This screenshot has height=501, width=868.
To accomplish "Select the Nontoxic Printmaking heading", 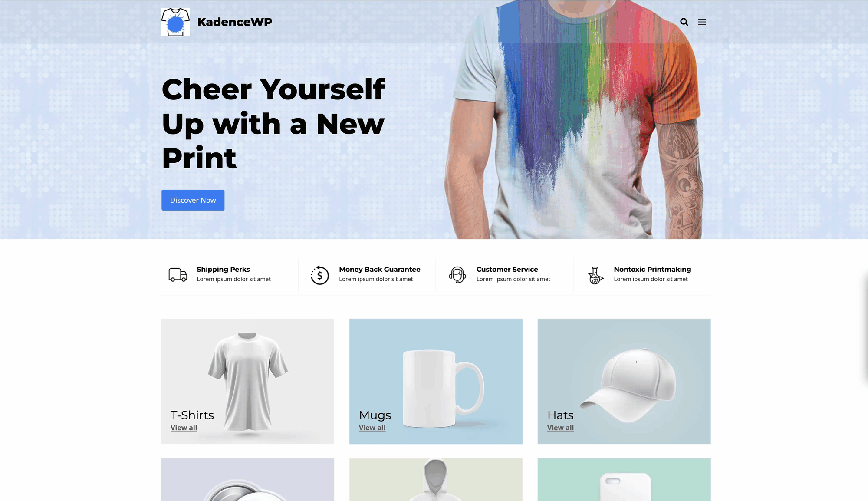I will coord(652,269).
